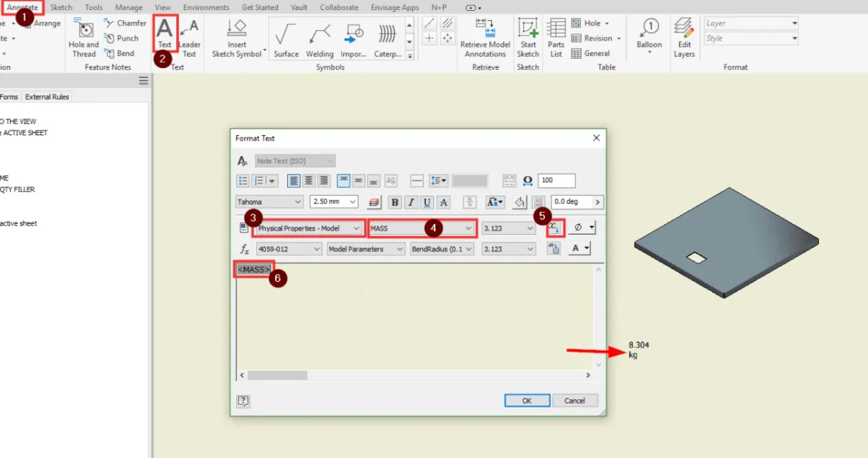Choose the Caterpillar symbol

[x=387, y=39]
